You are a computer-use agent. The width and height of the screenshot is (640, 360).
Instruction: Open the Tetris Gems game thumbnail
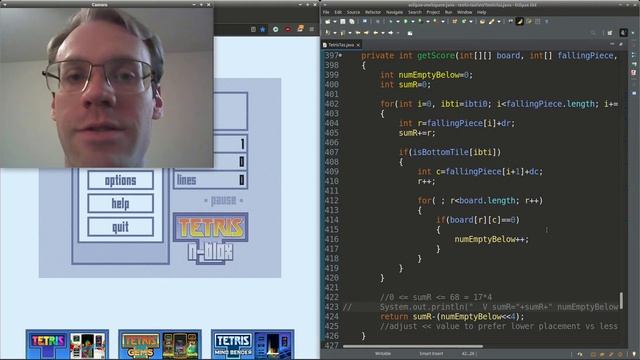click(x=160, y=344)
